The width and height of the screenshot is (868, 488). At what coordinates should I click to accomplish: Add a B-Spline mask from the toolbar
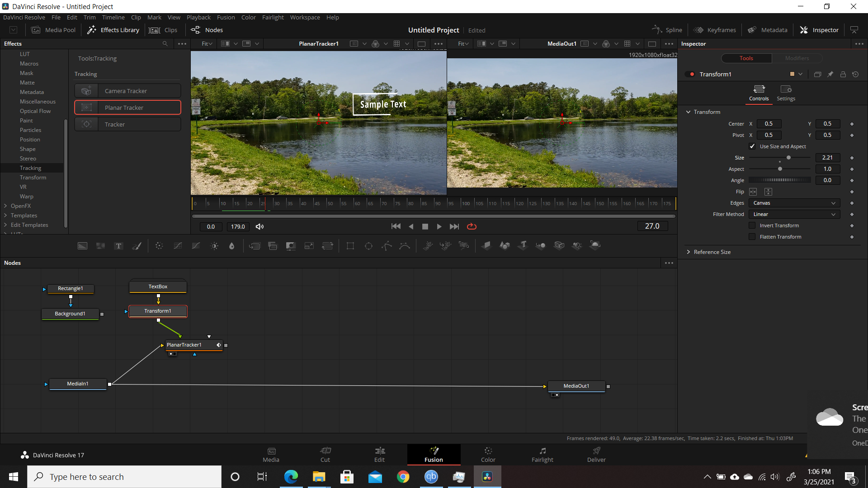click(x=405, y=246)
